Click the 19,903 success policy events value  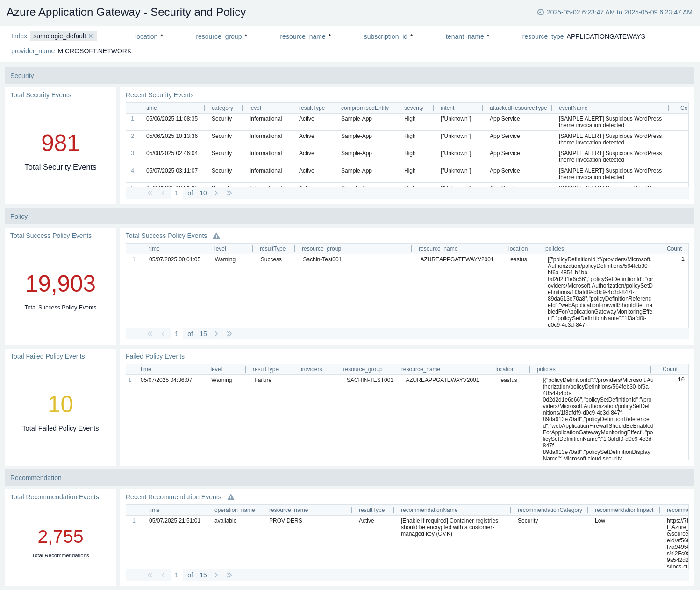(60, 284)
